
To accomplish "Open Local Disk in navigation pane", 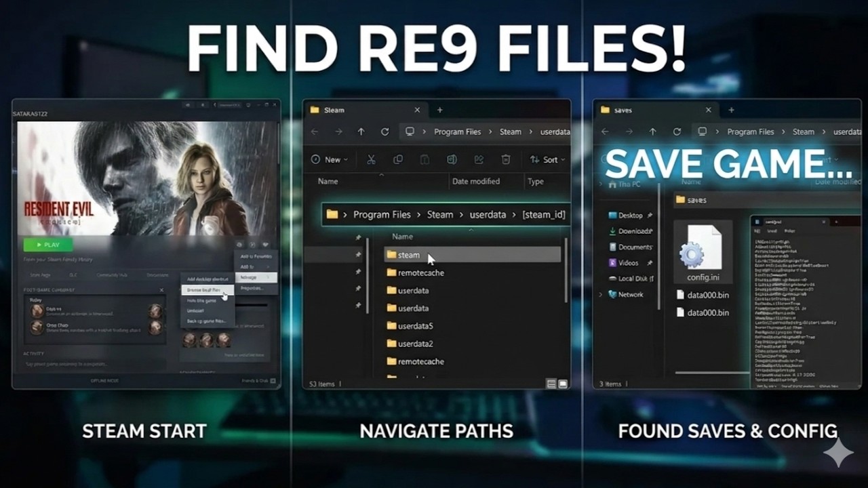I will click(631, 279).
